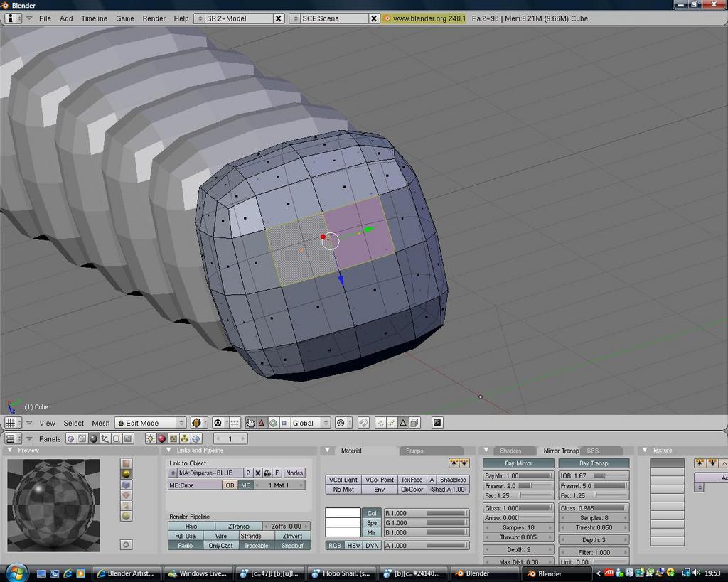Enable the Shadeless option

(453, 480)
